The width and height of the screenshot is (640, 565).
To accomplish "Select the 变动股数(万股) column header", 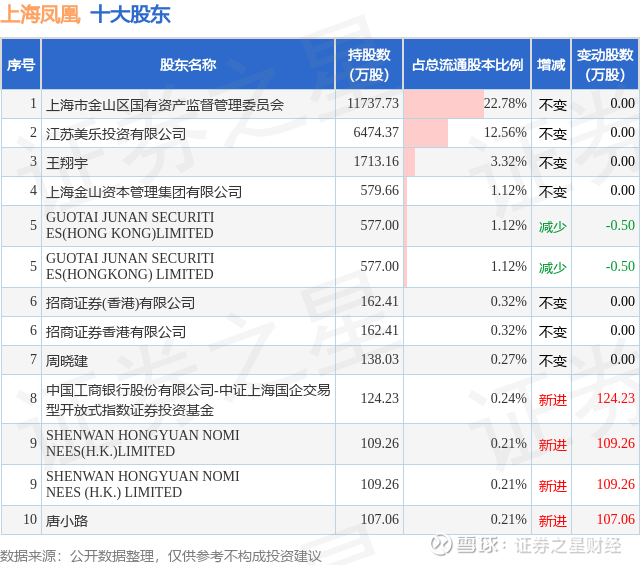I will click(605, 65).
